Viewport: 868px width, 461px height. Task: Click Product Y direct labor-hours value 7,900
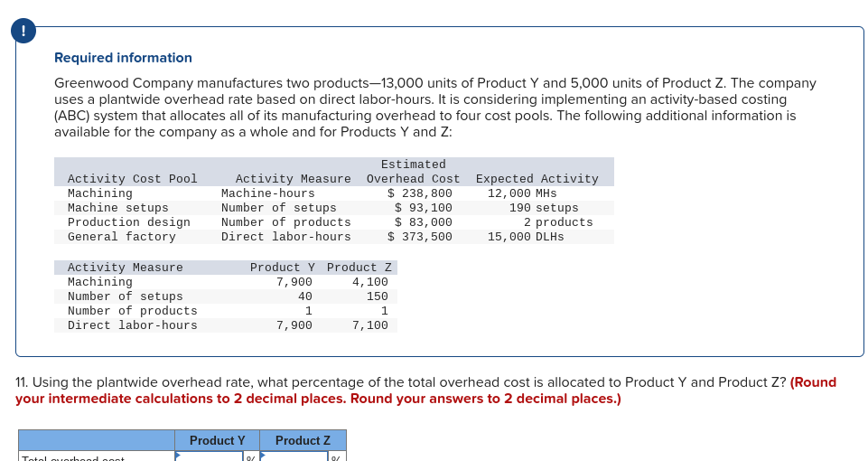pyautogui.click(x=294, y=325)
